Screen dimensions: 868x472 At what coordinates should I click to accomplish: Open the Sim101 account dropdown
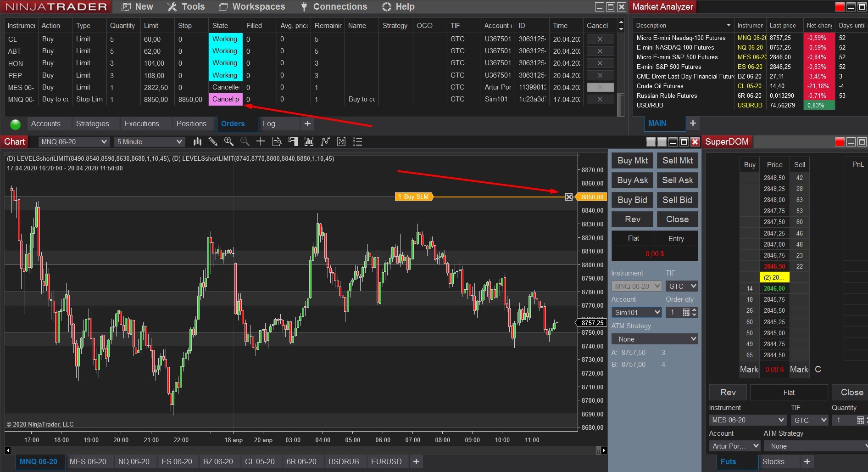coord(637,313)
